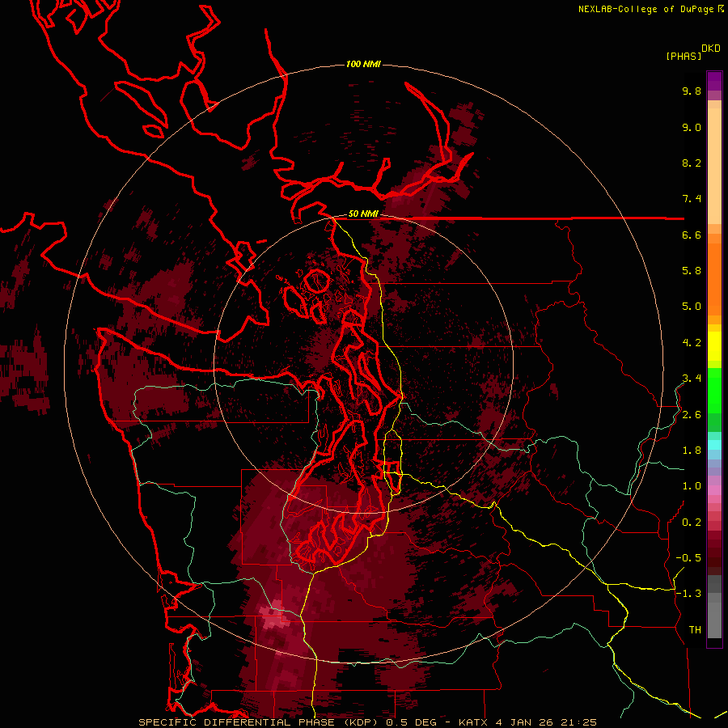Pick the pink segment of the color scale

[714, 490]
